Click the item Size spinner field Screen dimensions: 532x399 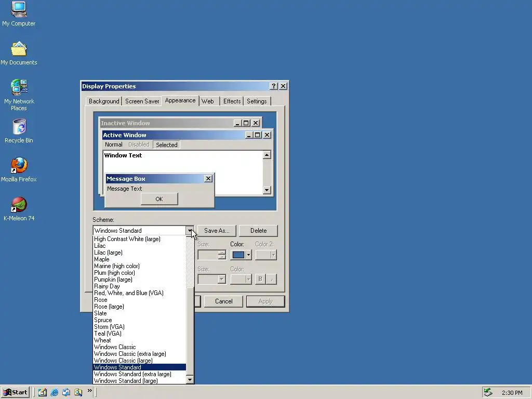coord(208,255)
